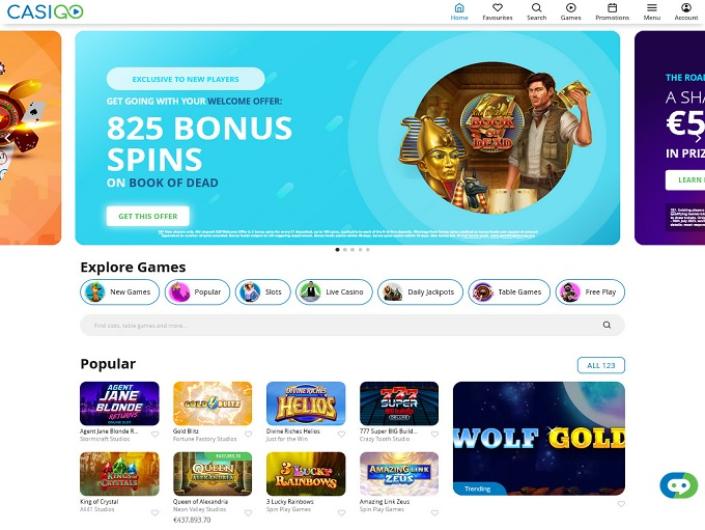Select the Daily Jackpots category pill
Image resolution: width=705 pixels, height=530 pixels.
[420, 292]
